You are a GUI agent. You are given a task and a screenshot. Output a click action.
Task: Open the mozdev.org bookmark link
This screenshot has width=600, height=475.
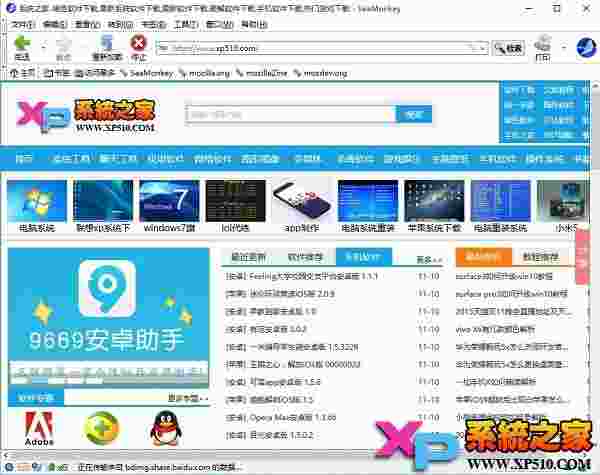321,73
